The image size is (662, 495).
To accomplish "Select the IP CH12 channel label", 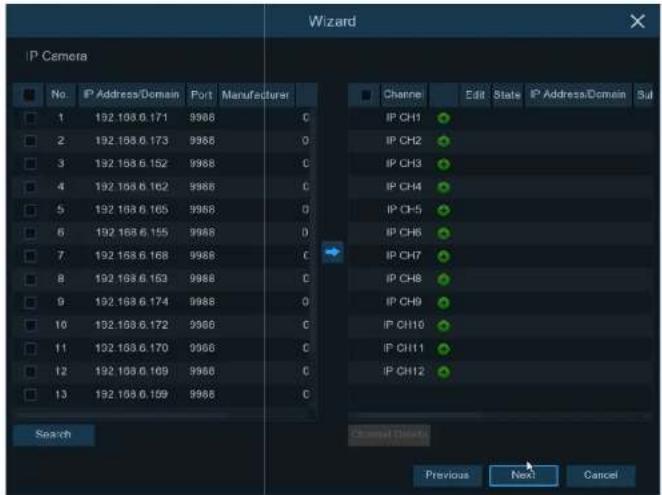I will tap(404, 371).
